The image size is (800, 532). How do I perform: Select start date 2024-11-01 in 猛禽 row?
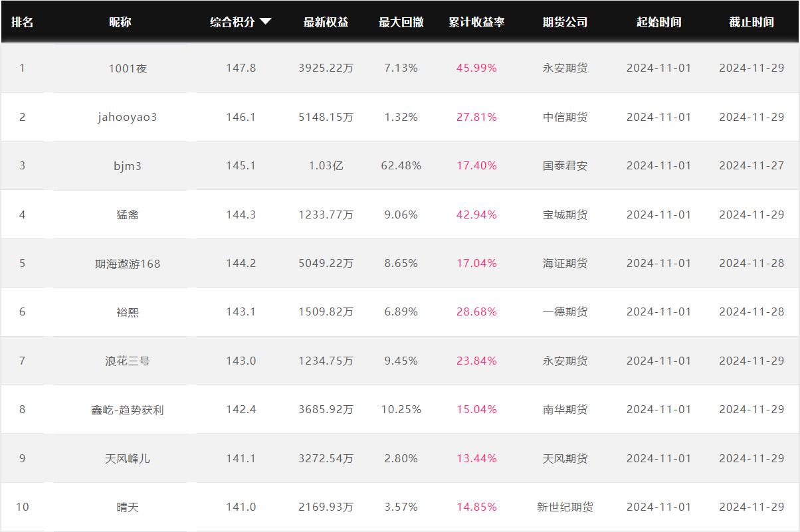659,215
